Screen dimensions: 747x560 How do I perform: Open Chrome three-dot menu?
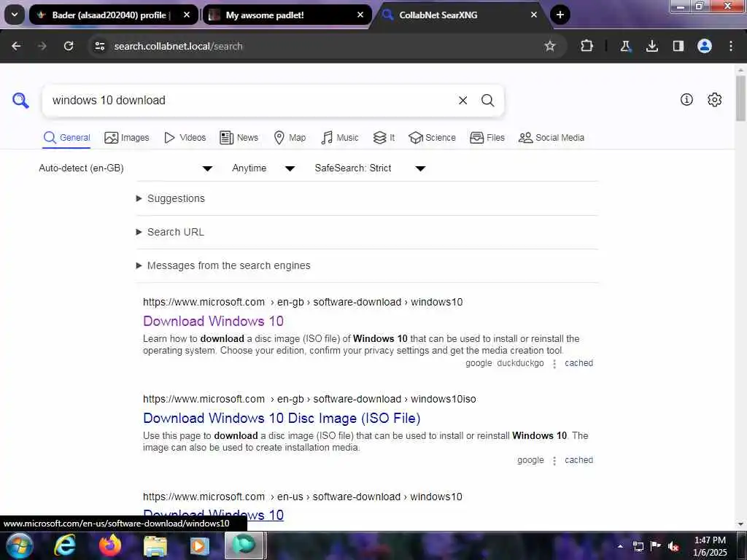point(730,46)
